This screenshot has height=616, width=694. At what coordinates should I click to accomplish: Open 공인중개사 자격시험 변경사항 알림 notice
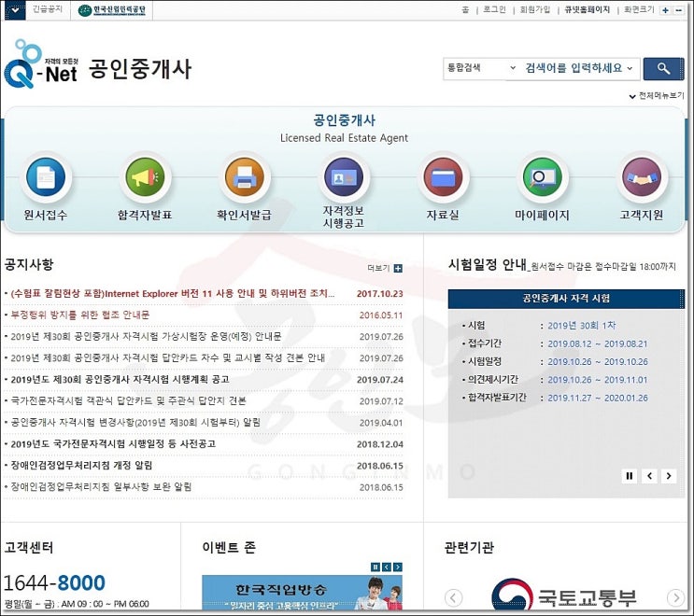(135, 422)
